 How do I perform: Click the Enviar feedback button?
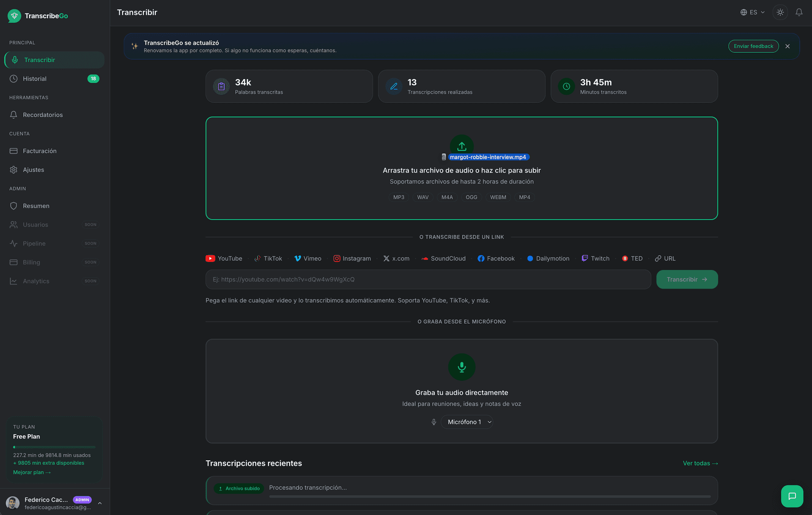pos(753,47)
